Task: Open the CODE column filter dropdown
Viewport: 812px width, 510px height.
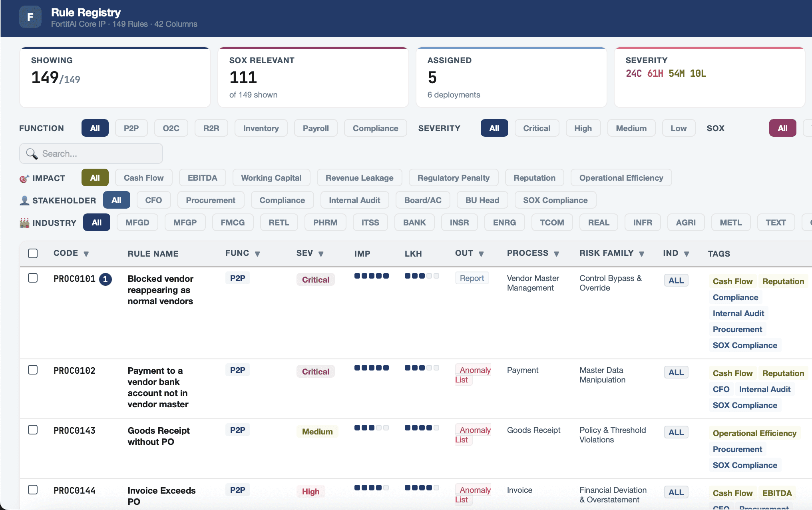Action: point(86,254)
